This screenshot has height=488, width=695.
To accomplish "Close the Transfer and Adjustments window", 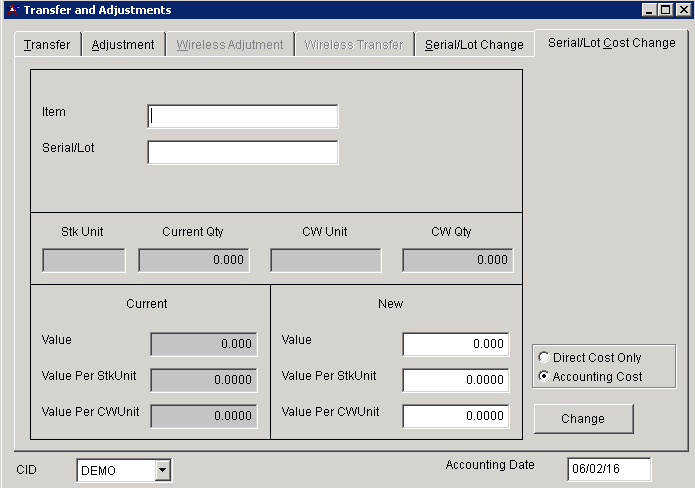I will point(683,10).
